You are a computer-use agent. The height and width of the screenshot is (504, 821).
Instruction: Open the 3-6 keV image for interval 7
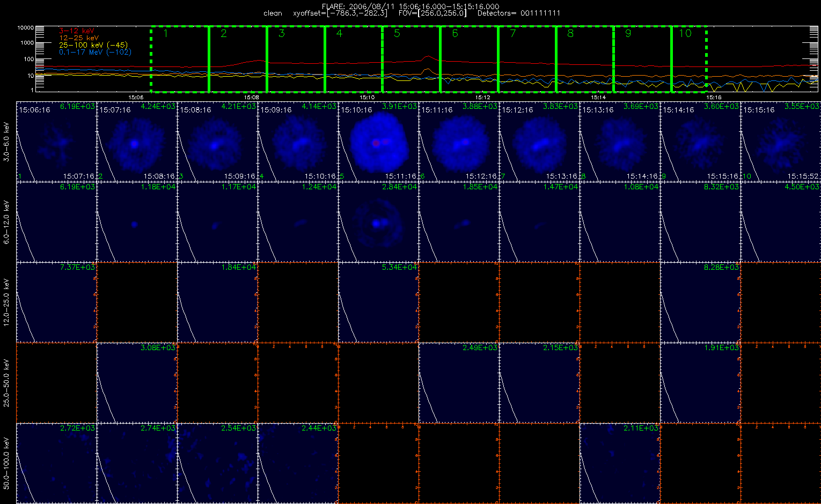click(539, 142)
